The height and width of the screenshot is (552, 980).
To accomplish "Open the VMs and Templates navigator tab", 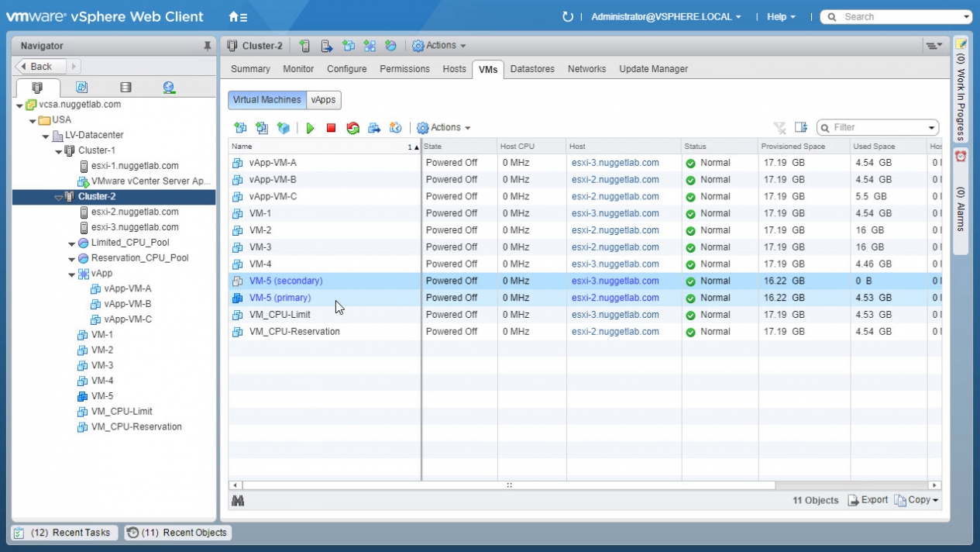I will (81, 88).
